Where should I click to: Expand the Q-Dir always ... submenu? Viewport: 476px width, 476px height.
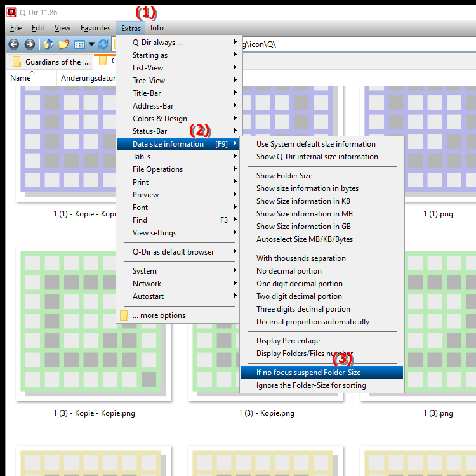(178, 42)
